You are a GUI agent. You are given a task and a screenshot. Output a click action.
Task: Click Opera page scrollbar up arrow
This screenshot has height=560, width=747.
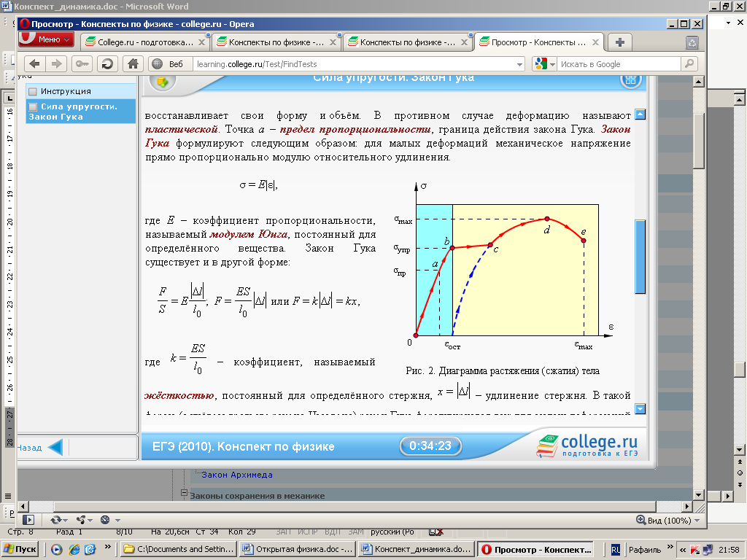(x=698, y=82)
